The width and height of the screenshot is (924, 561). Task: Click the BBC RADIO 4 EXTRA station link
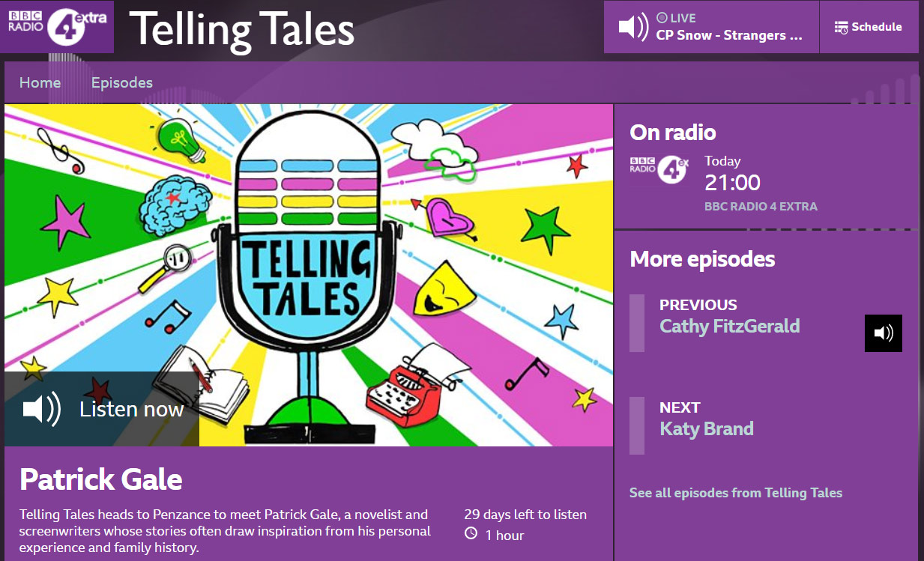pyautogui.click(x=761, y=207)
